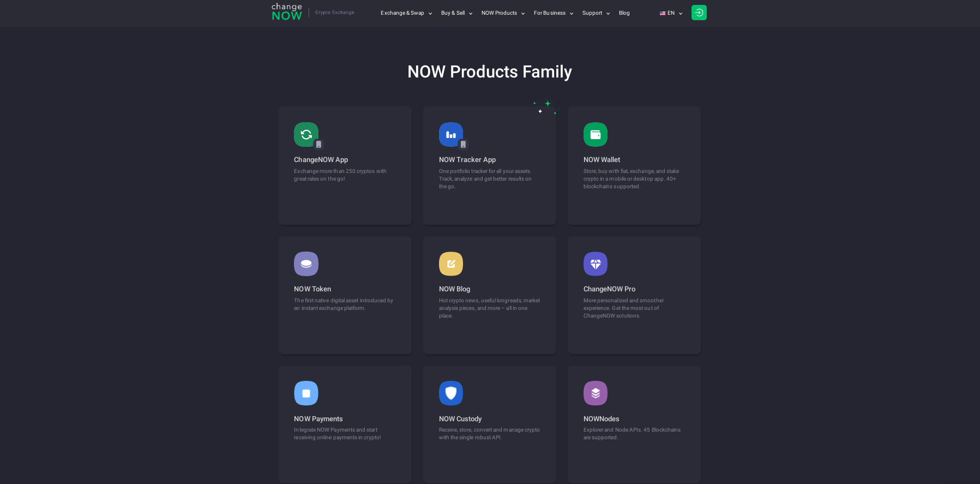Click "The first native digital asset" description
Viewport: 980px width, 484px height.
click(344, 304)
